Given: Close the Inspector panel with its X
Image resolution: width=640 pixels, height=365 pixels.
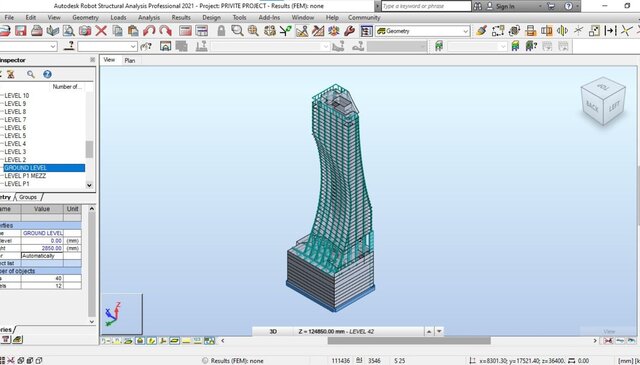Looking at the screenshot, I should (x=92, y=60).
